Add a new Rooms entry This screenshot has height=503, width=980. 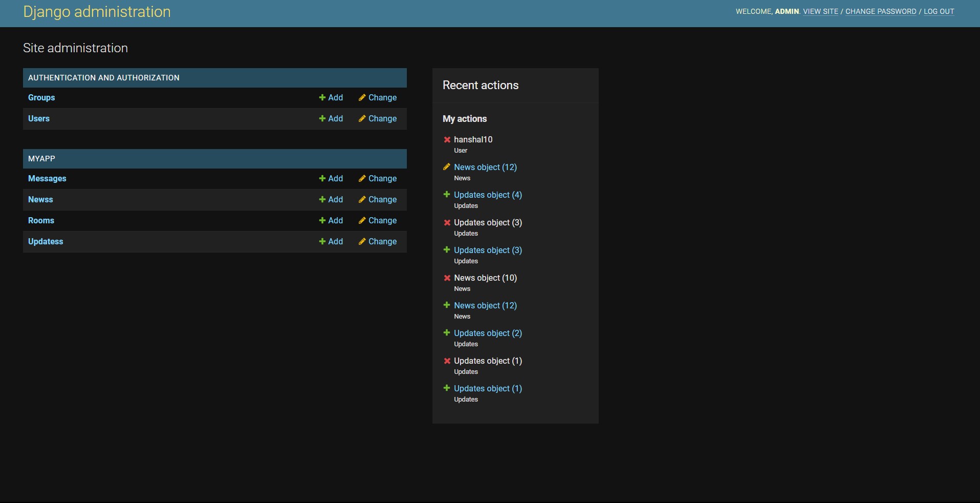(x=331, y=220)
